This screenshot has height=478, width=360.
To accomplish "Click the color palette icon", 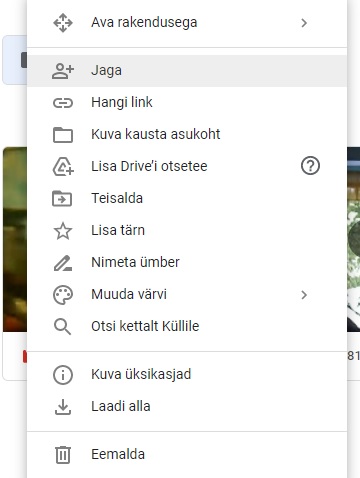I will point(63,295).
